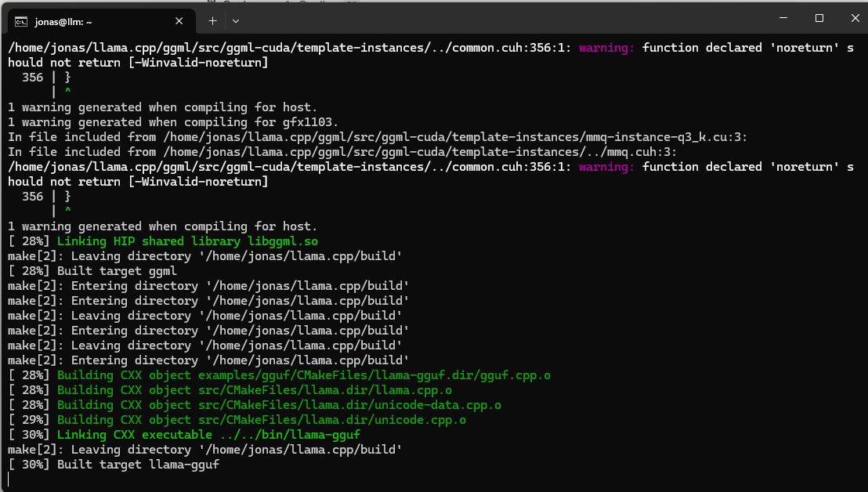Open a new tab with plus button
Screen dimensions: 868x492
(212, 21)
